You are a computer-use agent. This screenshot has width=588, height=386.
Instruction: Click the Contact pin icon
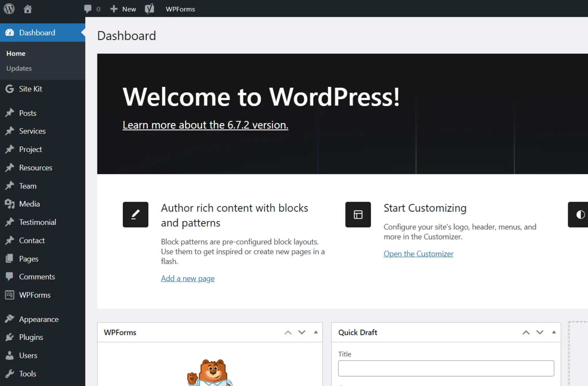(9, 240)
